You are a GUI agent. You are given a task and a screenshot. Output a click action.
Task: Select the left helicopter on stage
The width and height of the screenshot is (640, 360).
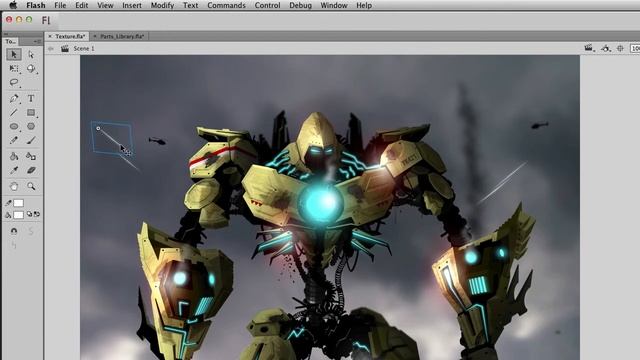pyautogui.click(x=158, y=141)
